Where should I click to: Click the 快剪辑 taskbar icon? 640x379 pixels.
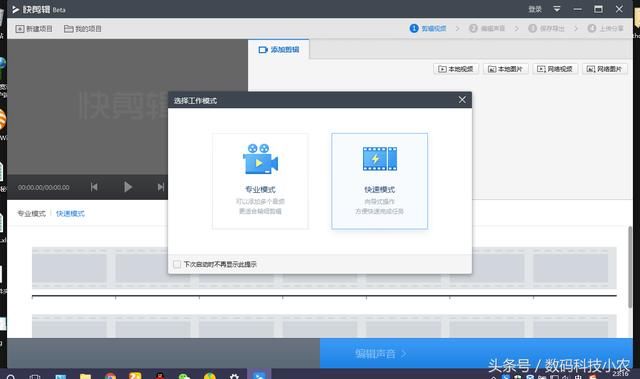[259, 375]
